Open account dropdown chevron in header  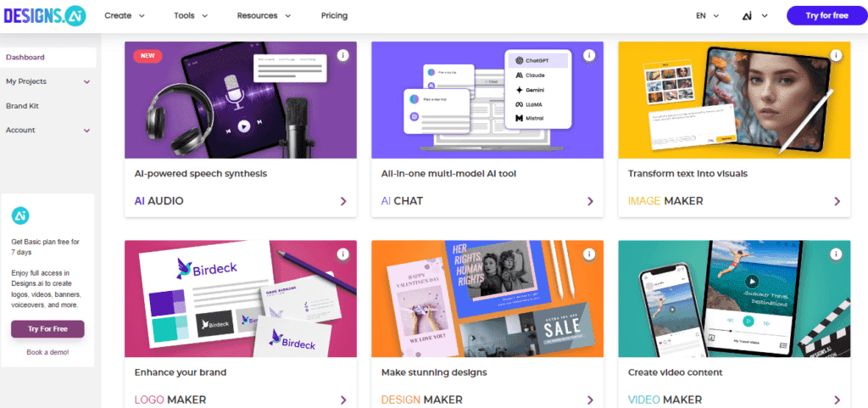coord(765,15)
